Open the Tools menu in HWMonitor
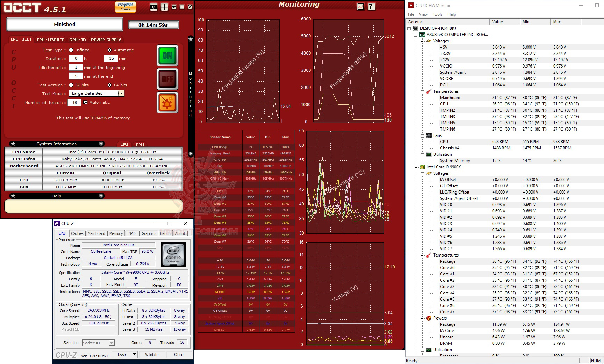The image size is (604, 364). [x=437, y=14]
